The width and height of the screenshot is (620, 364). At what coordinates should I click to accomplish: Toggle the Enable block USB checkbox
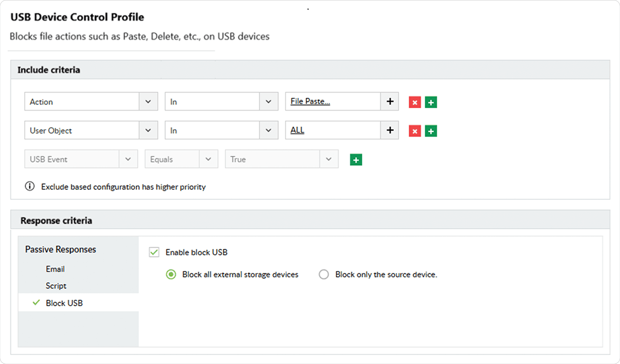tap(154, 252)
